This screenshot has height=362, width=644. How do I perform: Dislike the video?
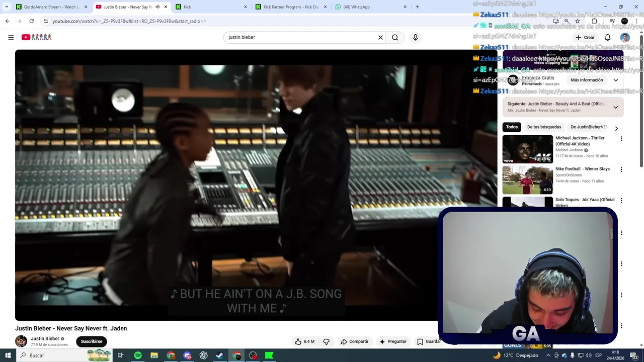326,341
